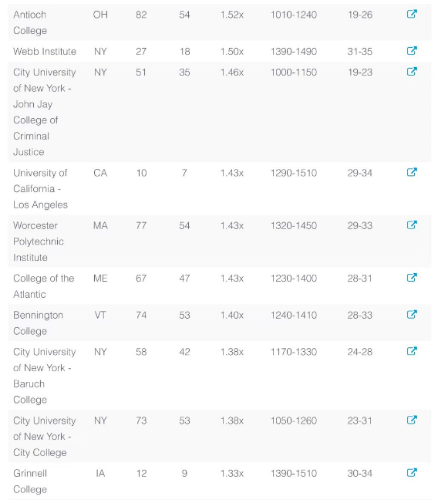Viewport: 448px width, 500px height.
Task: Click the Grinnell College name
Action: pos(30,481)
